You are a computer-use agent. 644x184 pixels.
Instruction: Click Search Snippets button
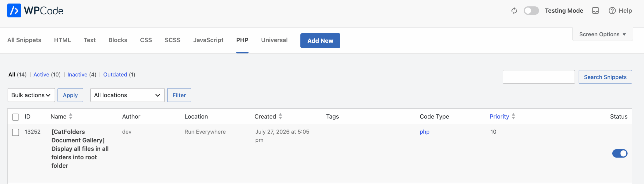click(605, 77)
